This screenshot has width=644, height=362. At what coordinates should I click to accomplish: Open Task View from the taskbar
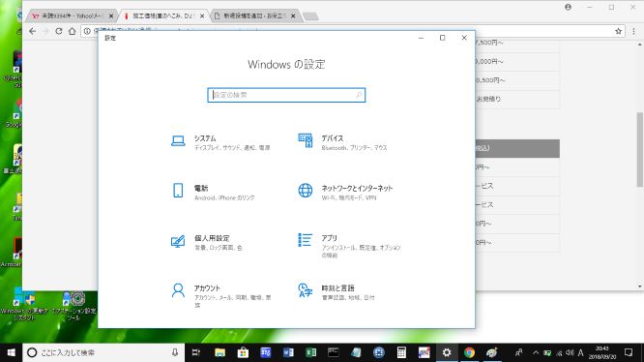coord(196,352)
